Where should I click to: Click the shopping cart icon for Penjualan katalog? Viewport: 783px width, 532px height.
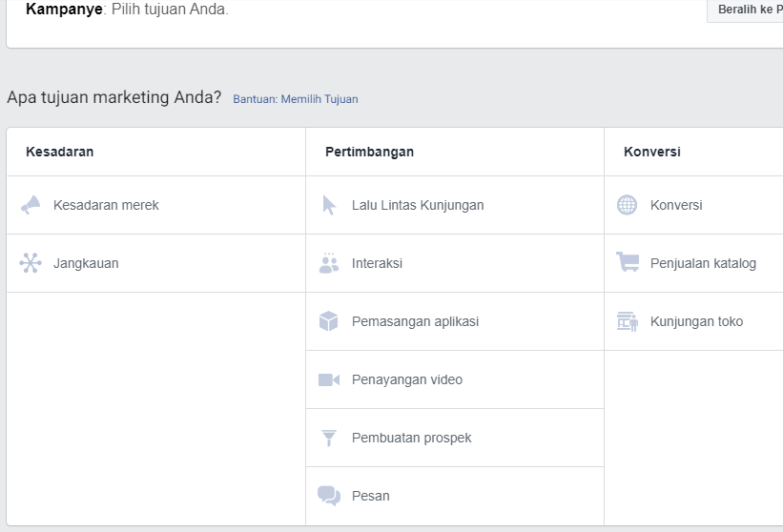tap(627, 263)
